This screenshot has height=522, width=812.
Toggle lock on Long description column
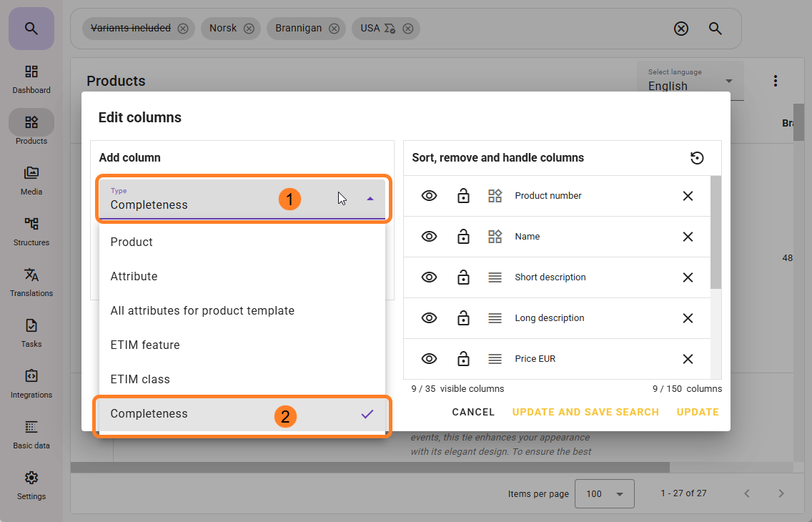[x=463, y=318]
